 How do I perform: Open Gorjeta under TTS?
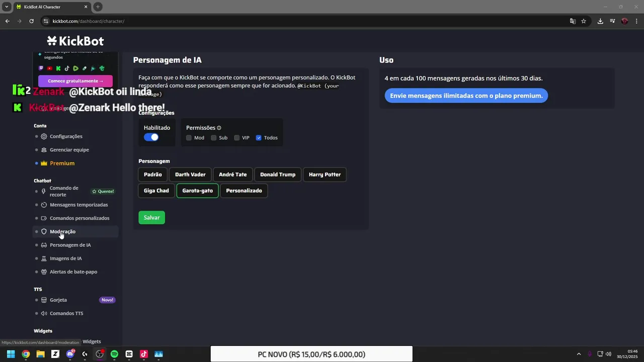point(58,300)
